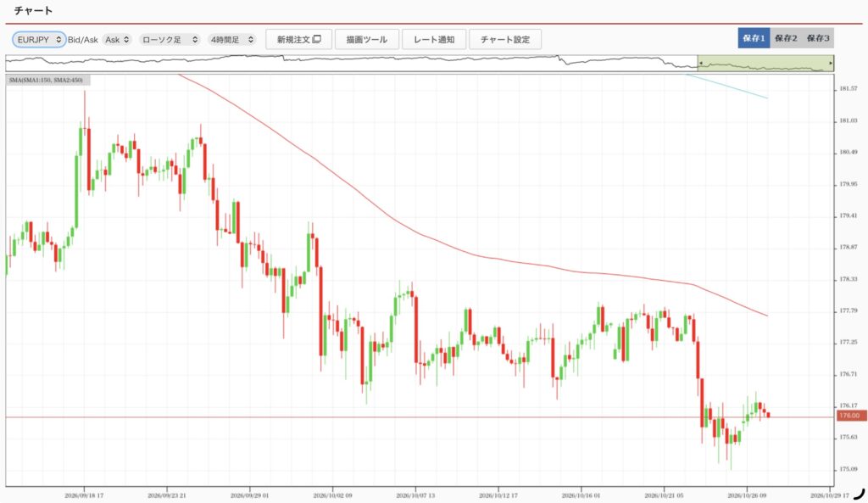The image size is (868, 503).
Task: Click the 179.95 price axis label
Action: pos(848,184)
